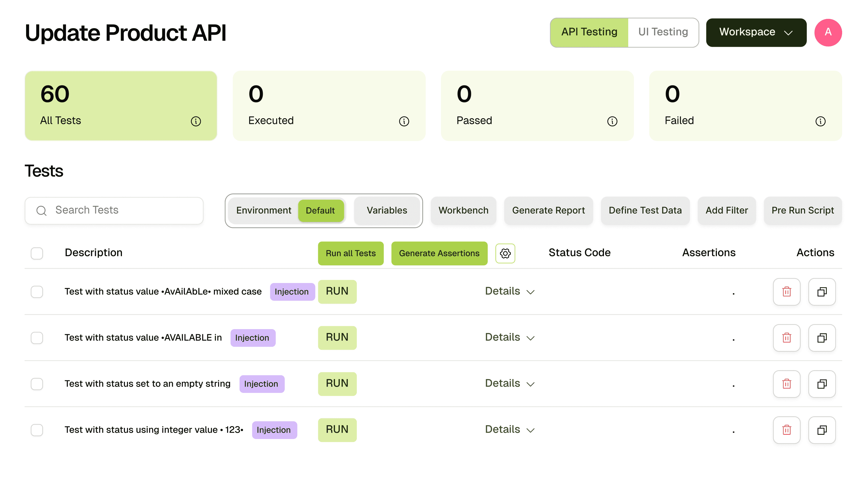Open the user avatar 'A' profile
Viewport: 867px width, 504px height.
(828, 32)
